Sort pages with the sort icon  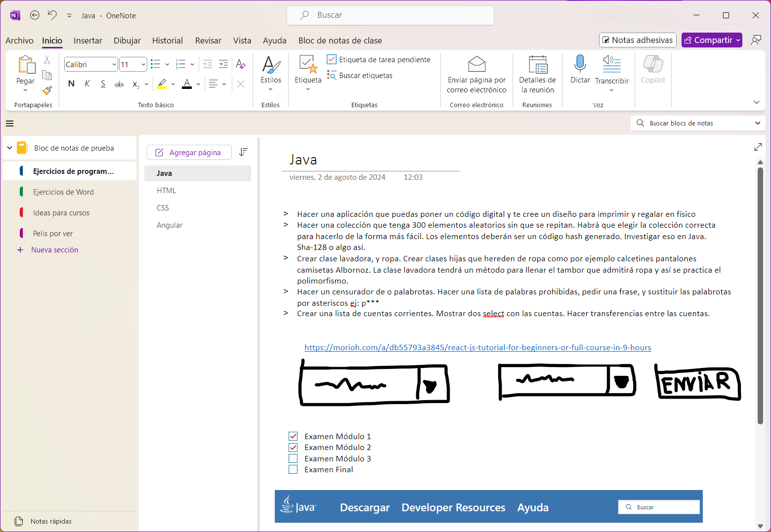(243, 152)
